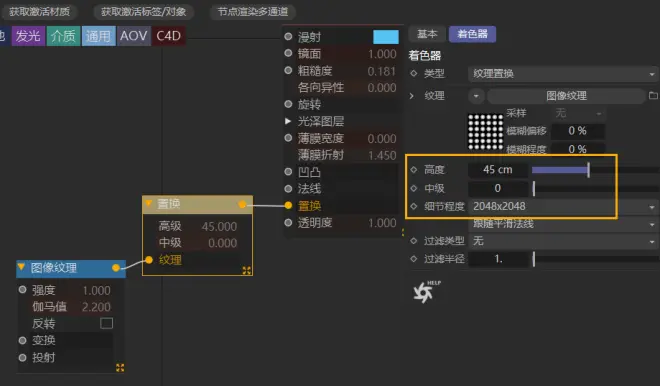Open the 过滤类型 无 dropdown
660x386 pixels.
[x=563, y=241]
